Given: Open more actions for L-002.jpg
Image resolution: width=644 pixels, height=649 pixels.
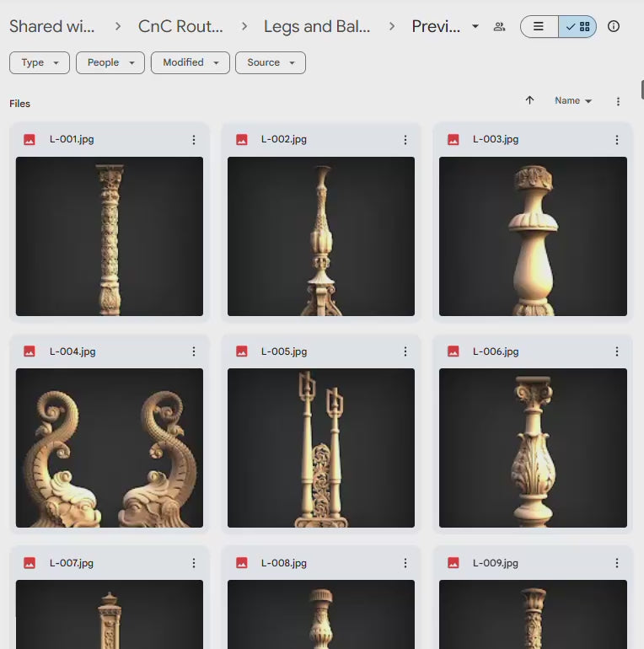Looking at the screenshot, I should pos(405,140).
